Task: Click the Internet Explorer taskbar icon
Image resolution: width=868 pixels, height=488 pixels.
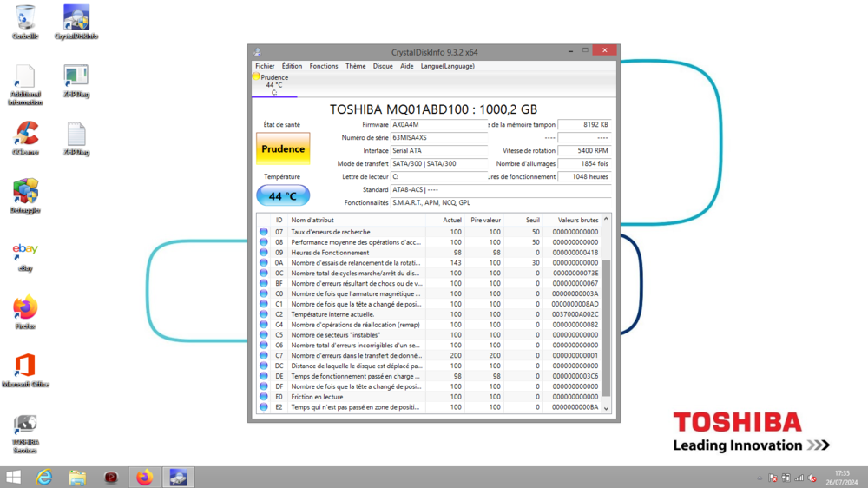Action: coord(44,478)
